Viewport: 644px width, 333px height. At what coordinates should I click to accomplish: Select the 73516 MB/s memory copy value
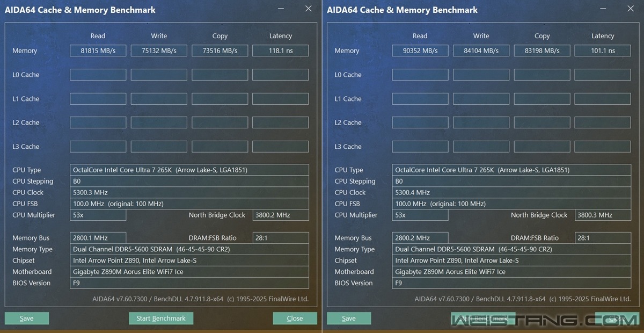tap(220, 50)
